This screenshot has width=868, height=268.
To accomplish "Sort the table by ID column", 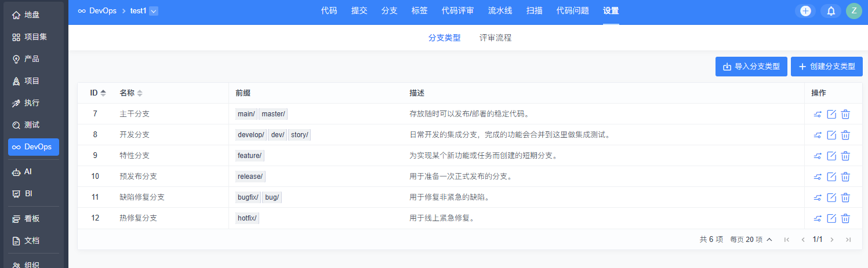I will pyautogui.click(x=98, y=93).
